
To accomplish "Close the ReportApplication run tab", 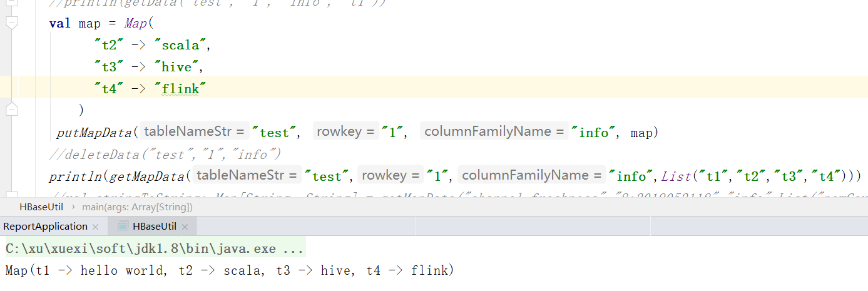I will [x=95, y=227].
